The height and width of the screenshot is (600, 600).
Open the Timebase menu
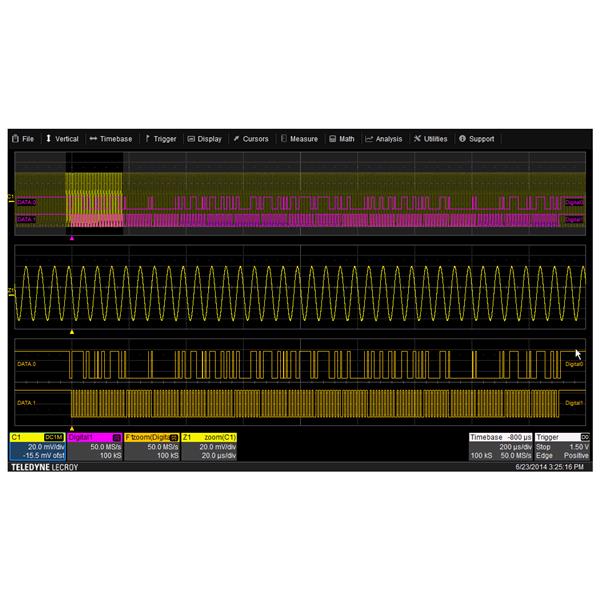pos(111,139)
